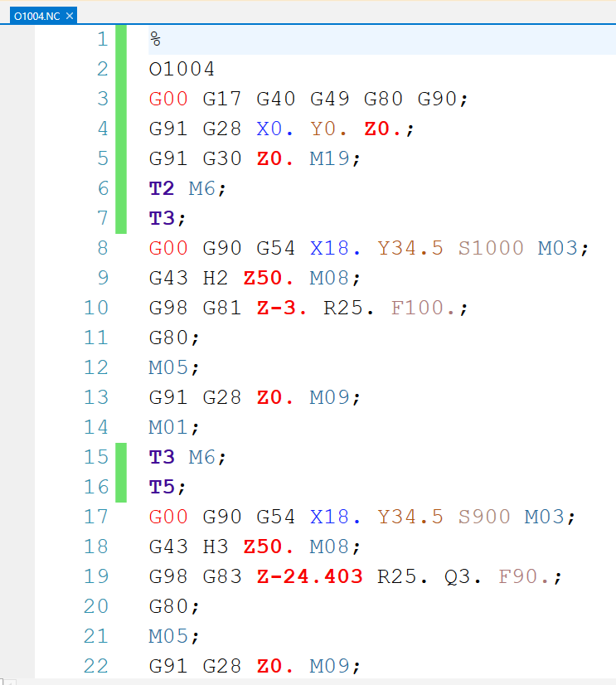Screen dimensions: 616x685
Task: Click F90. feed rate on line 19
Action: click(523, 576)
